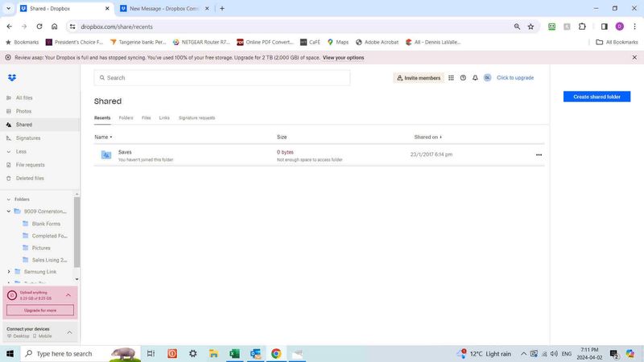Collapse sidebar items with Less
644x362 pixels.
click(21, 151)
